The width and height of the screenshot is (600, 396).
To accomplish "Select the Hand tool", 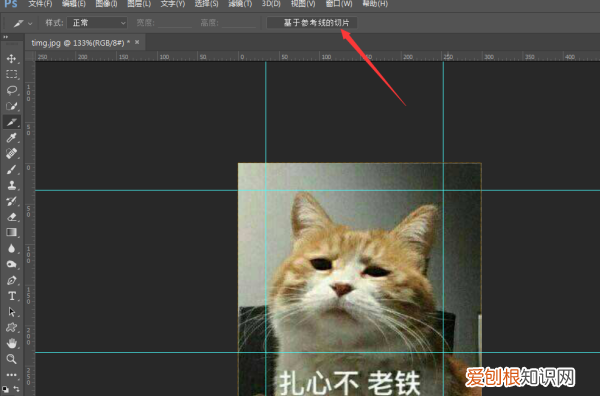I will click(11, 344).
